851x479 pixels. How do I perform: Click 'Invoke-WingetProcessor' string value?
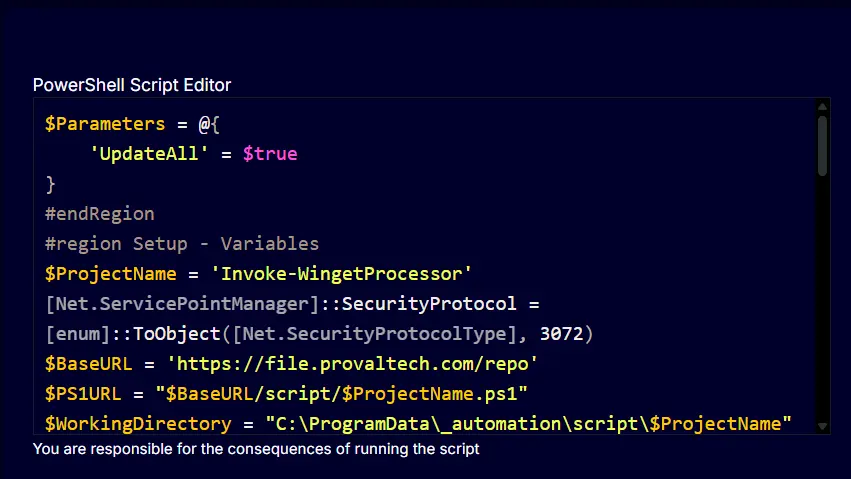click(341, 274)
